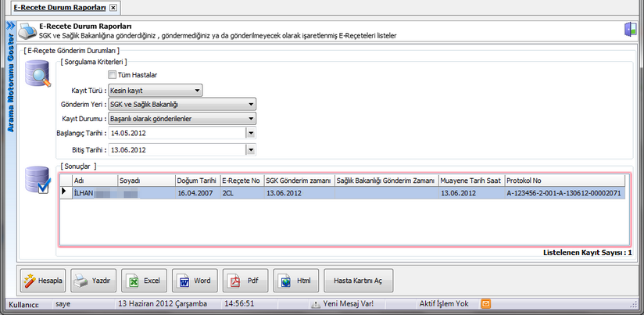
Task: Open patient card with Hasta Kartını Aç
Action: coord(357,280)
